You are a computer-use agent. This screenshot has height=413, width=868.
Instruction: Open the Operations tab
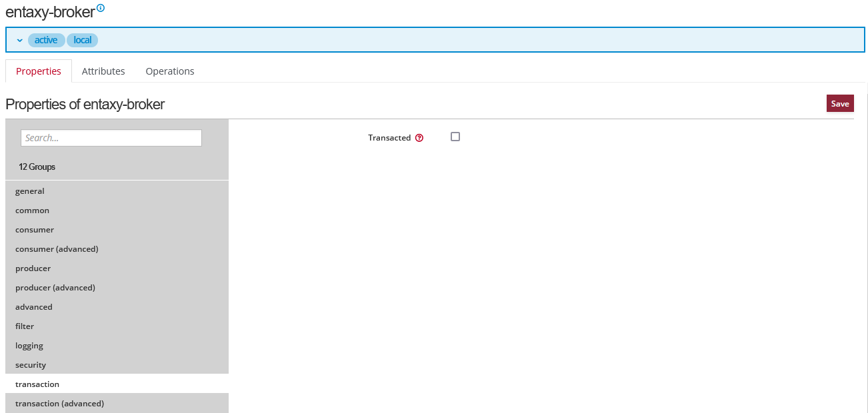(170, 71)
